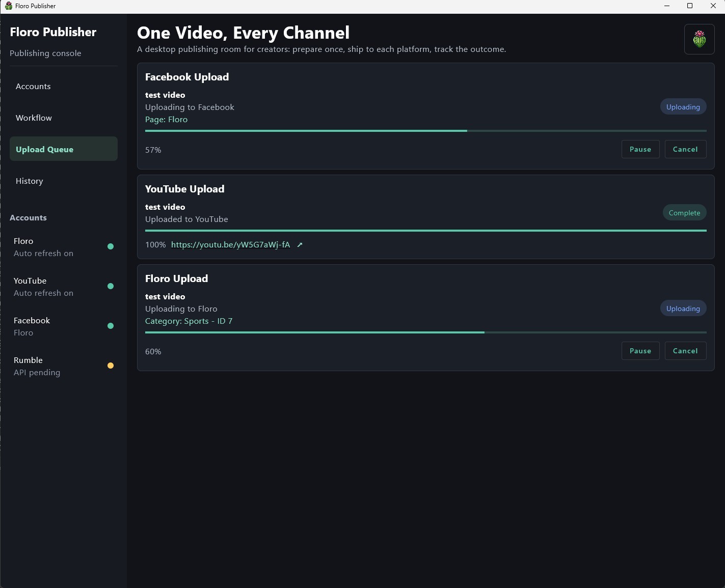The height and width of the screenshot is (588, 725).
Task: Click the Facebook upload progress bar
Action: 426,131
